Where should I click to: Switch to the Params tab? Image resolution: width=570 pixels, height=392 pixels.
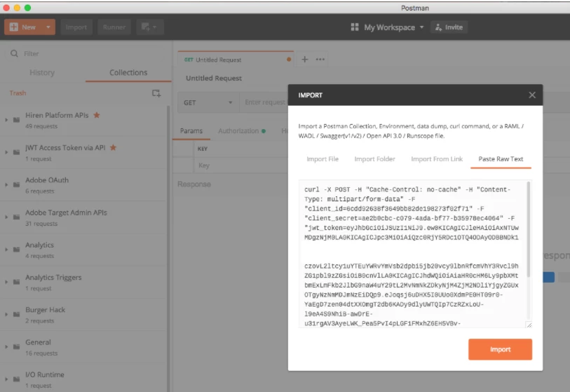(191, 131)
